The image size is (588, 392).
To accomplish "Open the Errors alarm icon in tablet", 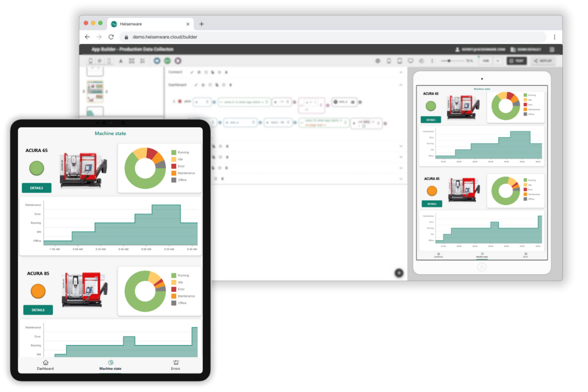I will pyautogui.click(x=175, y=363).
